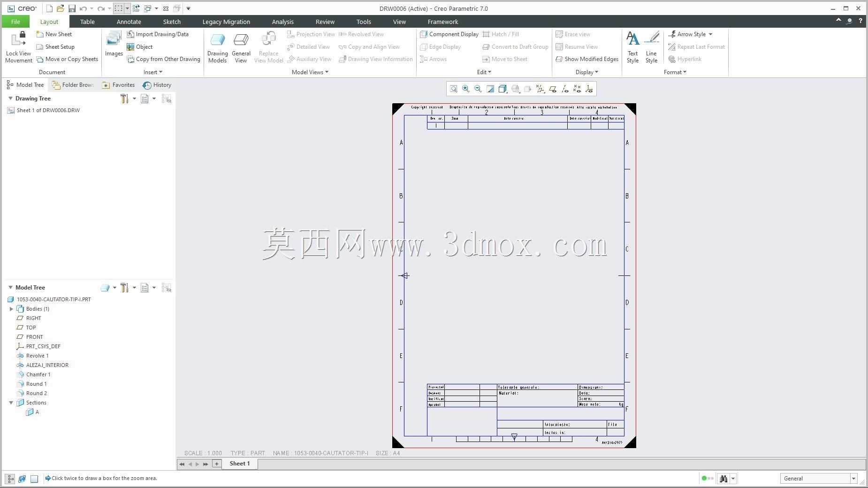
Task: Open the Display Style cube icon
Action: (x=503, y=89)
